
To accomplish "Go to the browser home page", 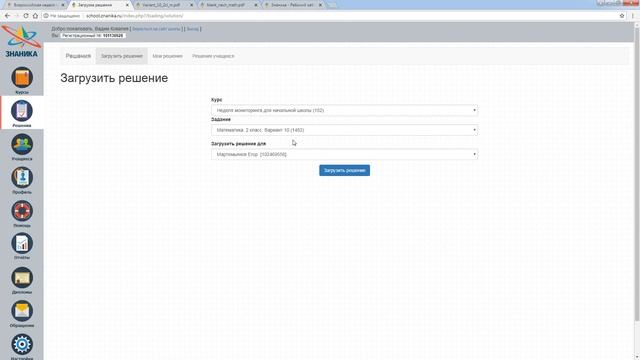I will coord(35,16).
